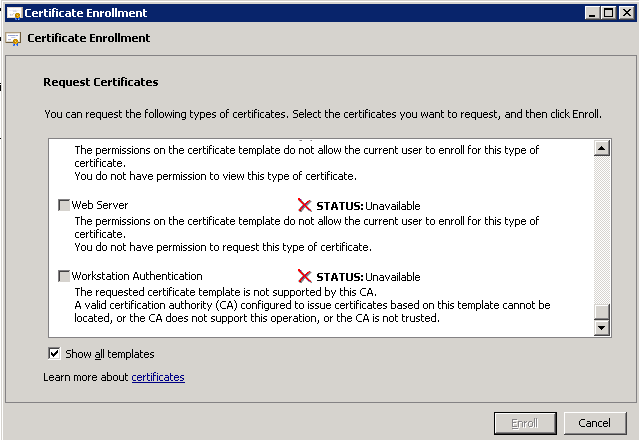Maximize the Certificate Enrollment window
The height and width of the screenshot is (440, 639).
(x=608, y=13)
